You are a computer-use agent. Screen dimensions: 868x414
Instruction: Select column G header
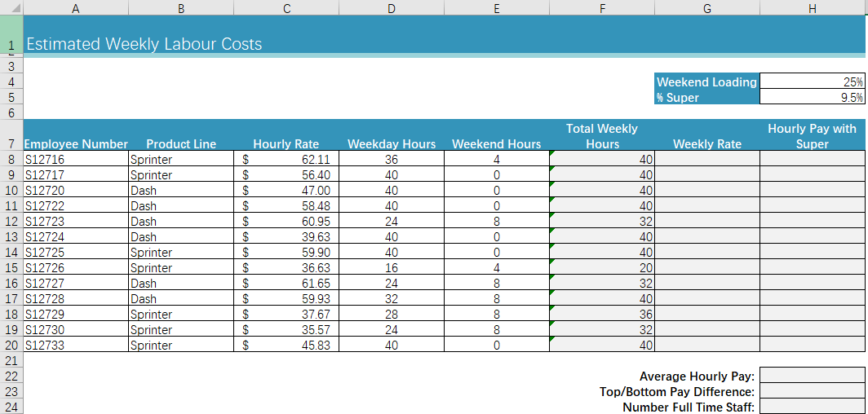pyautogui.click(x=707, y=7)
